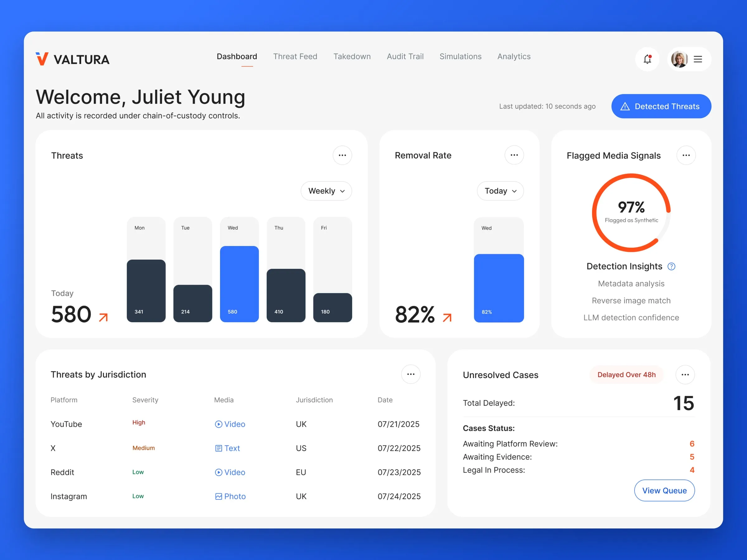Click the photo icon in Instagram row

pos(218,496)
